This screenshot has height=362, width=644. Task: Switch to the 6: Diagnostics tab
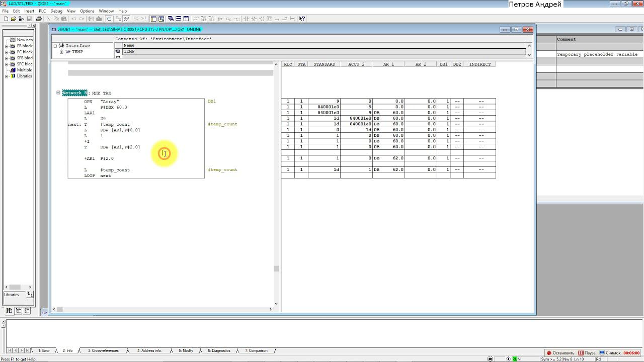pyautogui.click(x=219, y=350)
